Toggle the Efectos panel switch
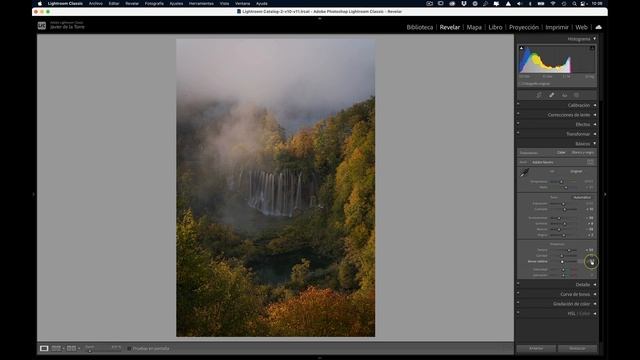 pos(518,124)
